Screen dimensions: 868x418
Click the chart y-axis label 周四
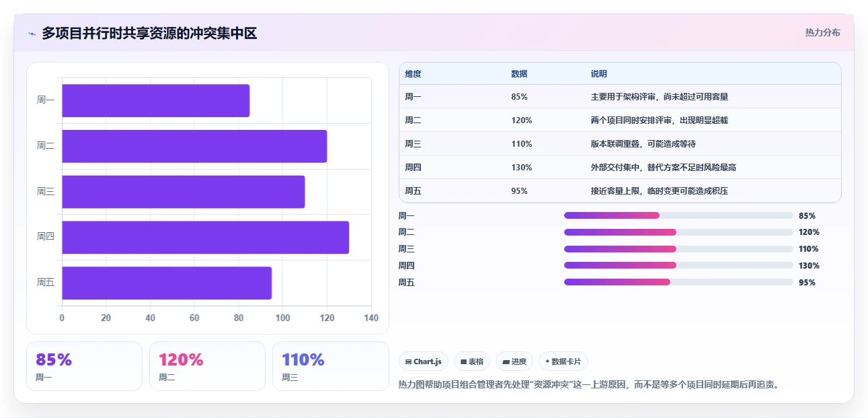click(x=45, y=237)
